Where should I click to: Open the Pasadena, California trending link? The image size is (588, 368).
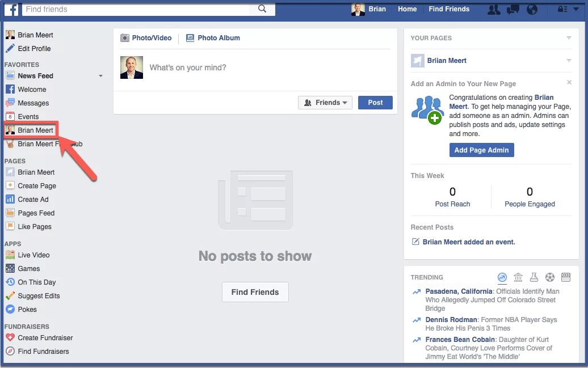click(459, 291)
